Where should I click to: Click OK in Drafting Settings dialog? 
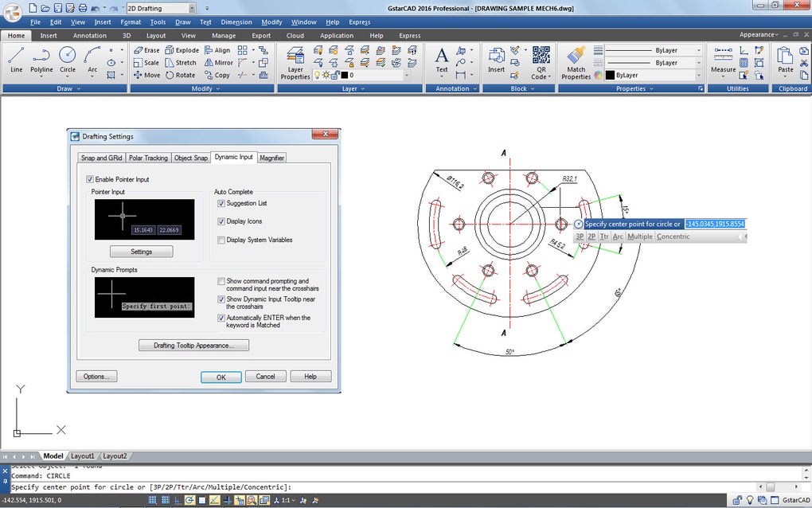(221, 377)
